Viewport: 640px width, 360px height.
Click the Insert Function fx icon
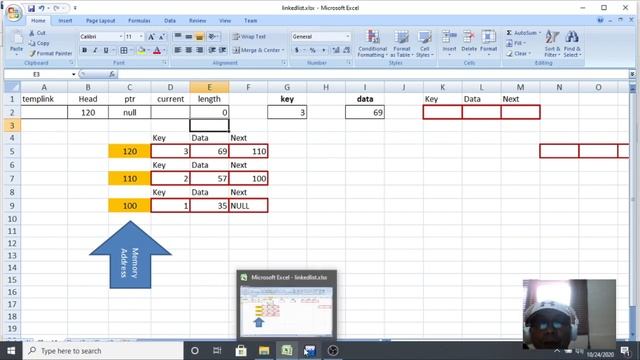click(x=112, y=74)
